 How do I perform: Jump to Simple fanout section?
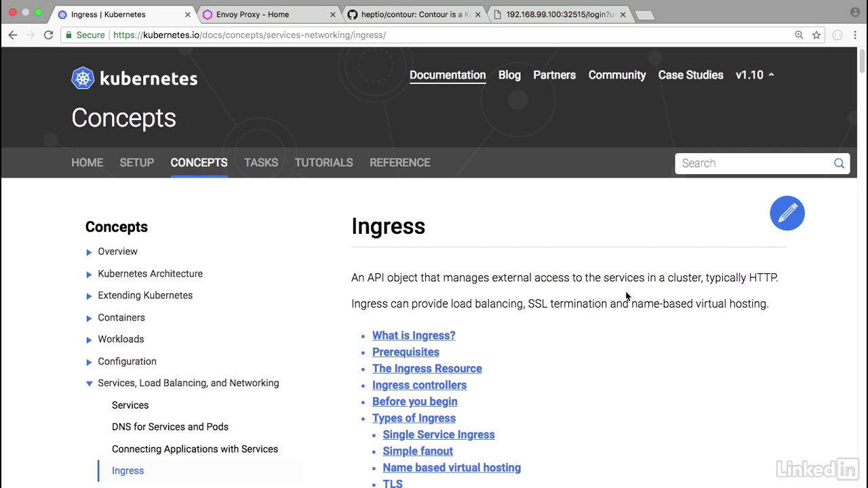pos(418,451)
